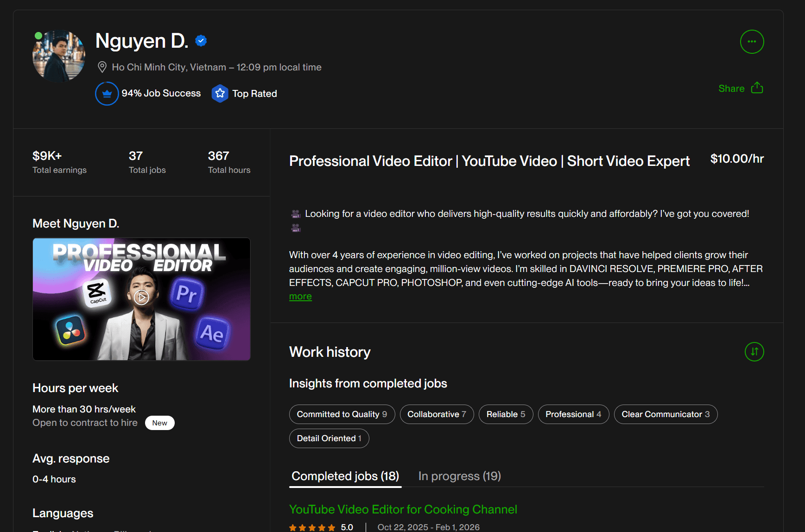Open the three-dot more options menu

752,42
